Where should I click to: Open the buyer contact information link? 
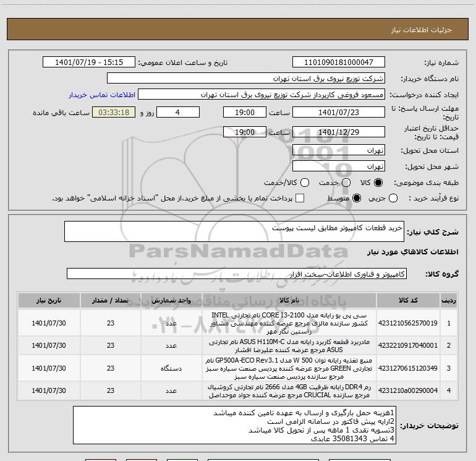(102, 95)
